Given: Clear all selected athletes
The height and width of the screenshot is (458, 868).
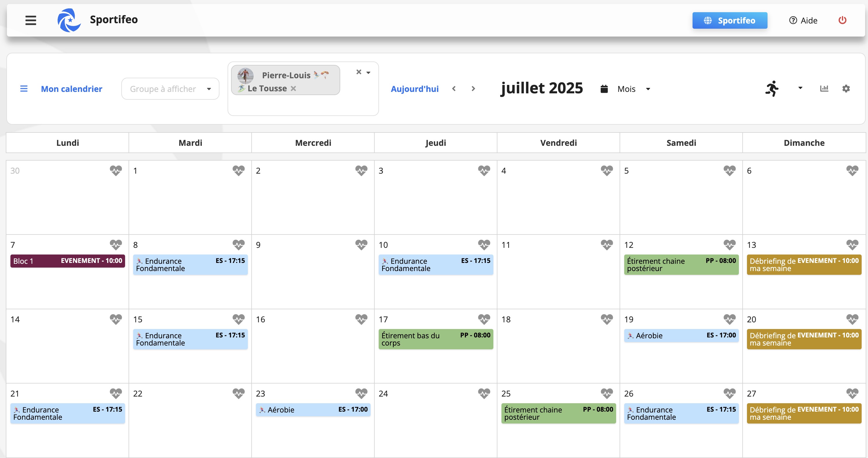Looking at the screenshot, I should point(358,72).
